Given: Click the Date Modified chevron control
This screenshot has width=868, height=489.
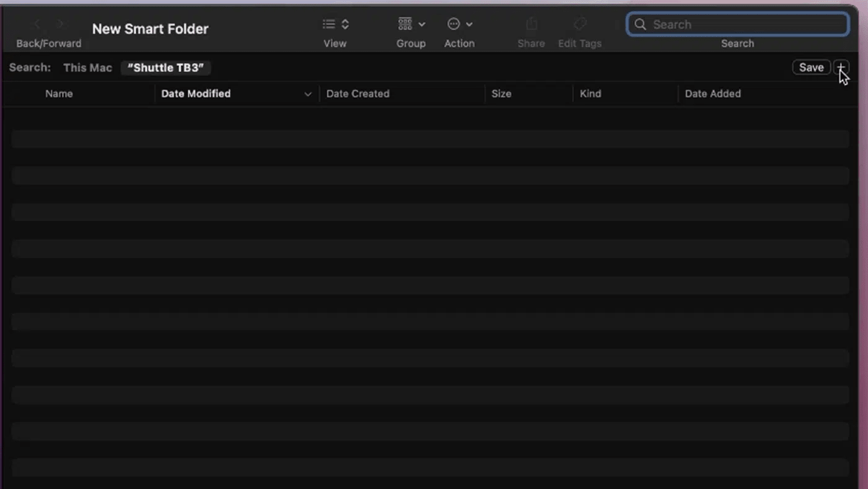Looking at the screenshot, I should pyautogui.click(x=308, y=94).
